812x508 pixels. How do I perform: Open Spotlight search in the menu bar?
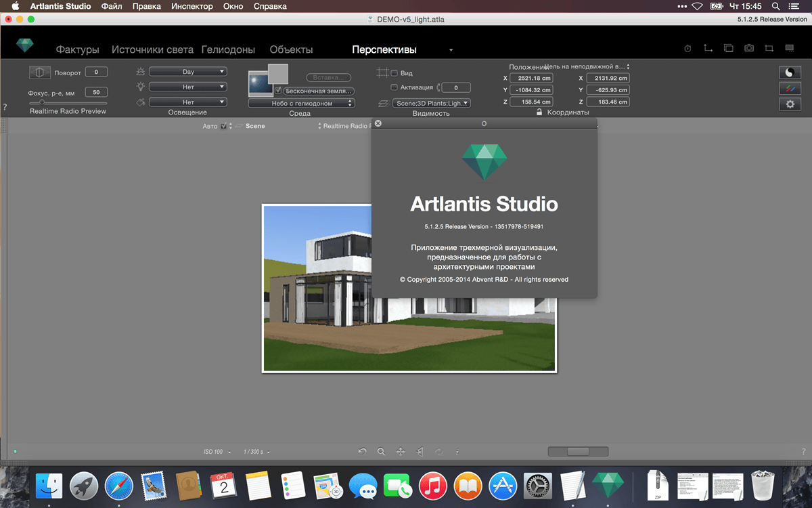775,6
